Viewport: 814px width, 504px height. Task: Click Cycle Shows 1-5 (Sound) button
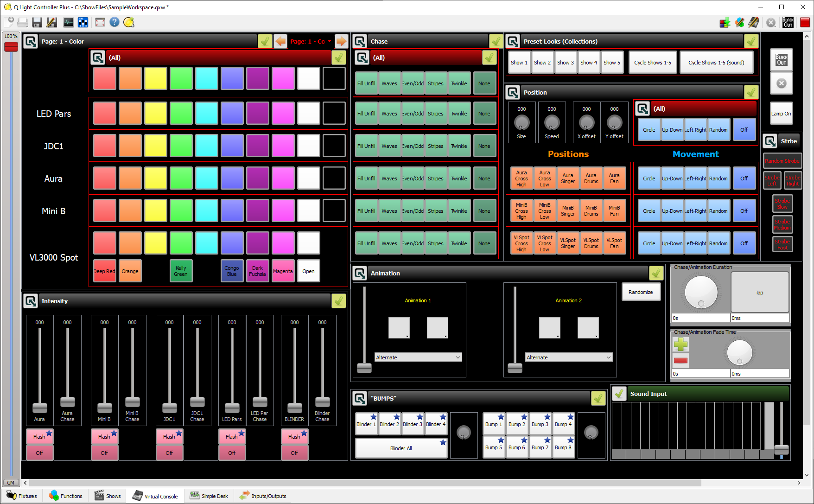coord(716,63)
